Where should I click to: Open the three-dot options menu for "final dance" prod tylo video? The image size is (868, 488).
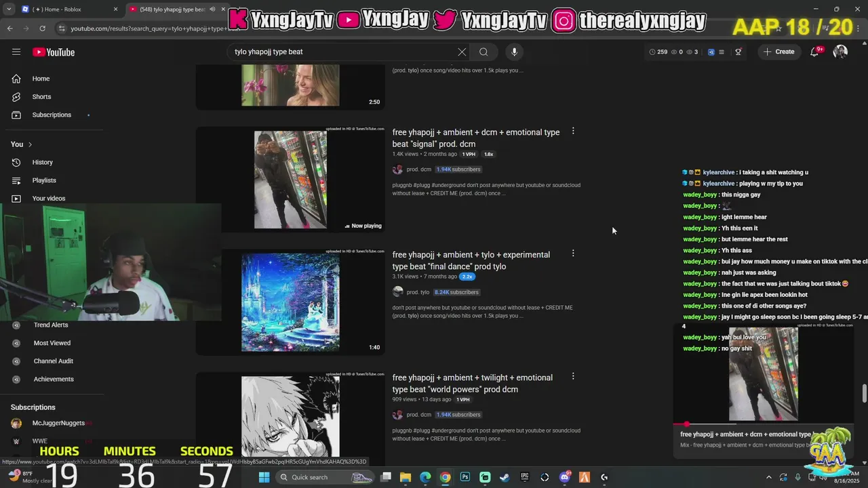573,253
